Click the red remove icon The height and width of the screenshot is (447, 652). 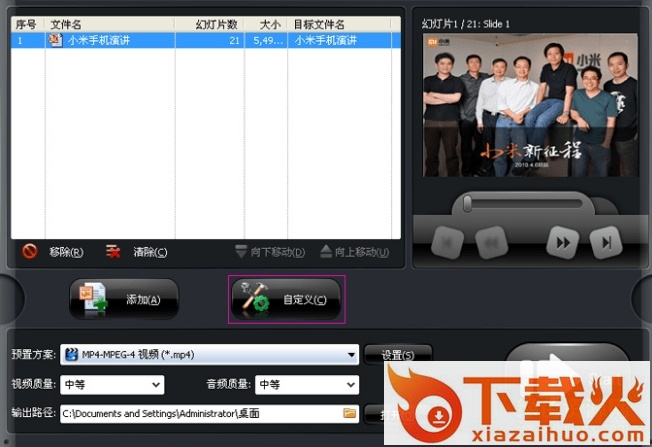[x=30, y=251]
